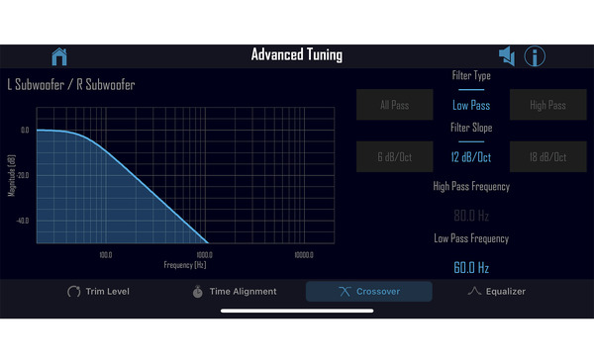
Task: Switch to the Equalizer tab
Action: click(x=497, y=292)
